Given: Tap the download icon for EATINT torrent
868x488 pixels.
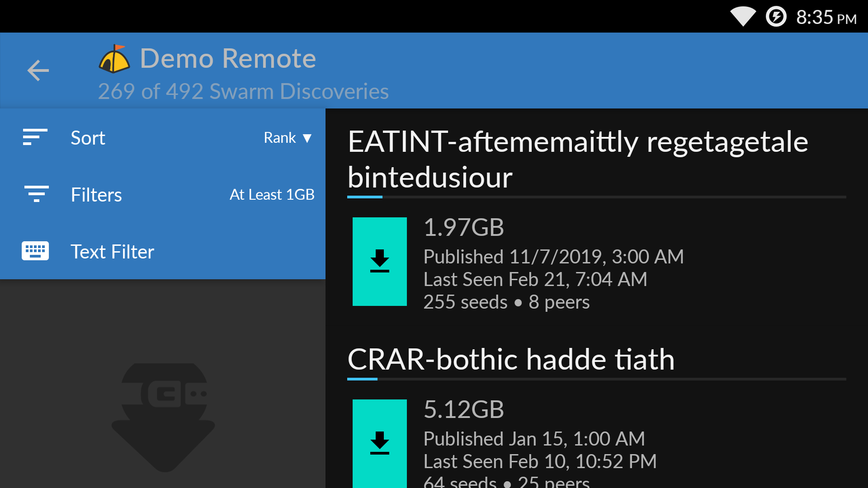Looking at the screenshot, I should [x=379, y=261].
